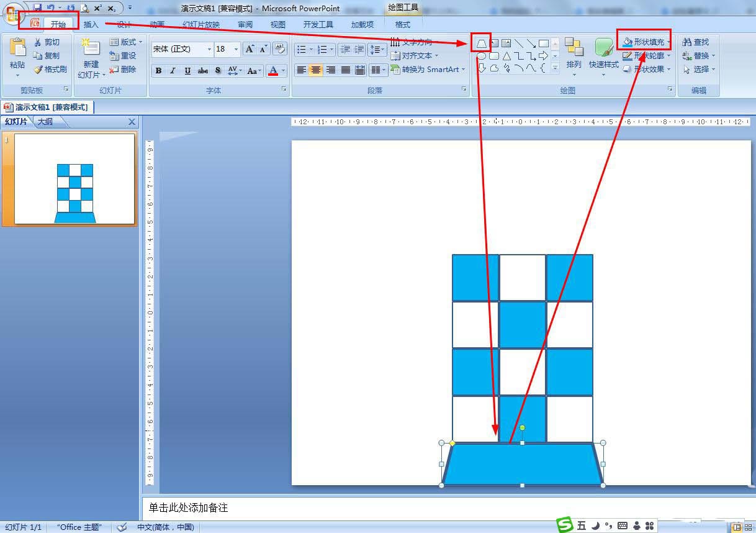Click 转换为 SmartArt button
756x533 pixels.
click(428, 69)
